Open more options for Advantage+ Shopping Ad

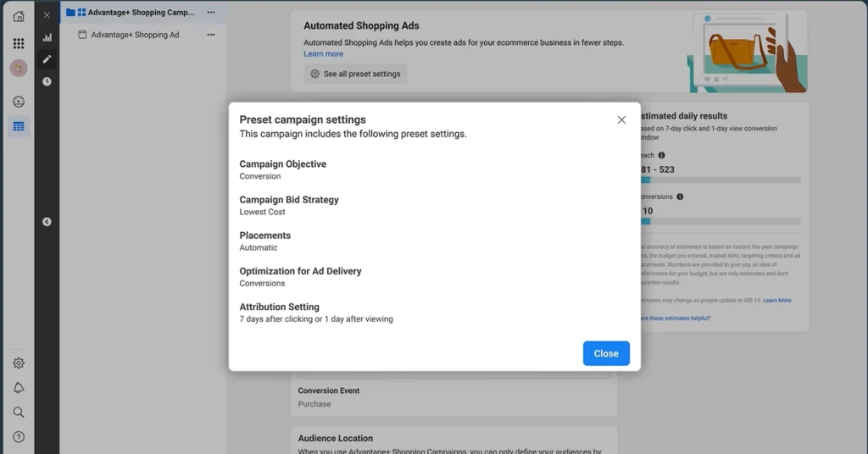click(x=211, y=34)
